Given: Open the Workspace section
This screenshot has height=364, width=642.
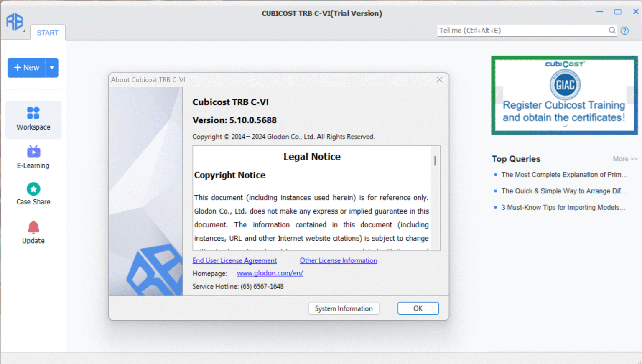Looking at the screenshot, I should pos(33,120).
